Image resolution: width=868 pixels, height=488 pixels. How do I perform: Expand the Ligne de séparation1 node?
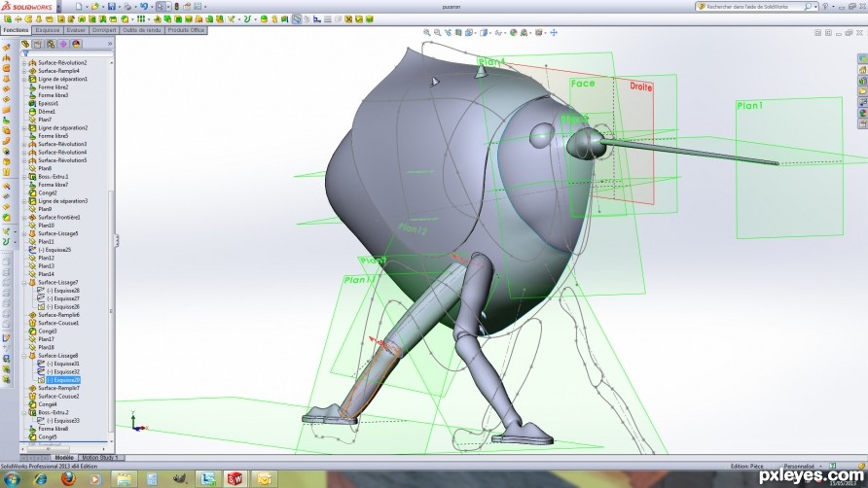pos(24,79)
